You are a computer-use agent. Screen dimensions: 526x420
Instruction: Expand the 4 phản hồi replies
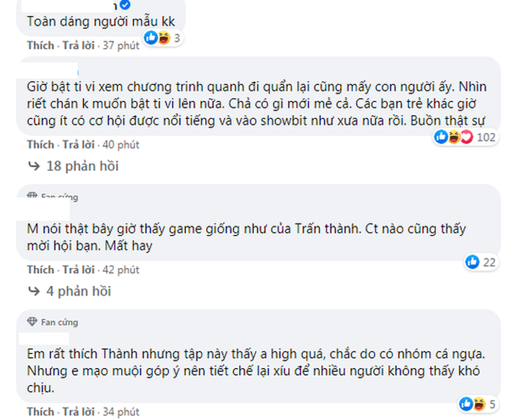click(x=79, y=292)
